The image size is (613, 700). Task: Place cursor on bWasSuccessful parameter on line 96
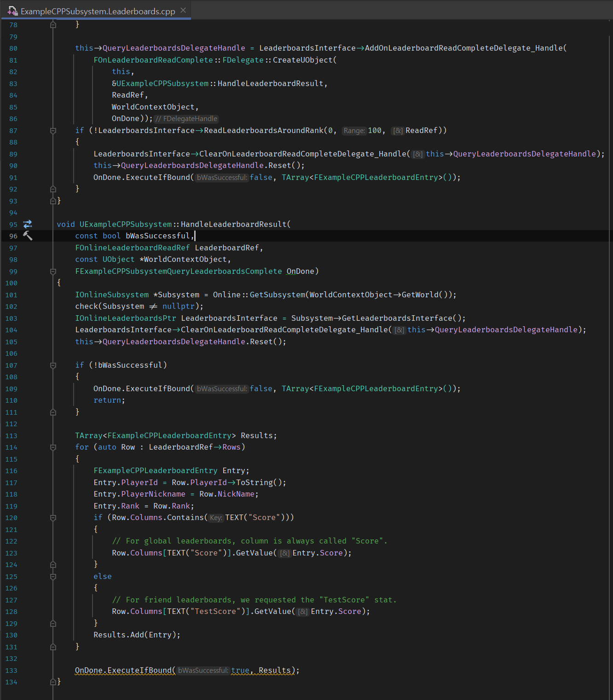click(x=157, y=236)
